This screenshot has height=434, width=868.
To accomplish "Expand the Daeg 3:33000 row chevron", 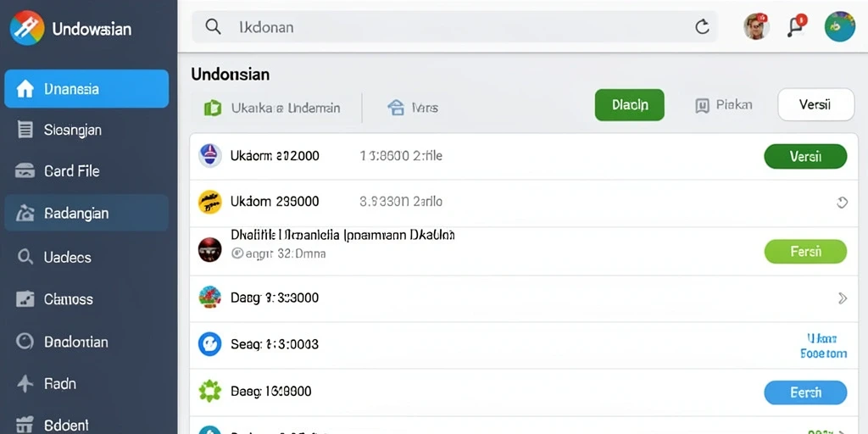I will [x=843, y=299].
